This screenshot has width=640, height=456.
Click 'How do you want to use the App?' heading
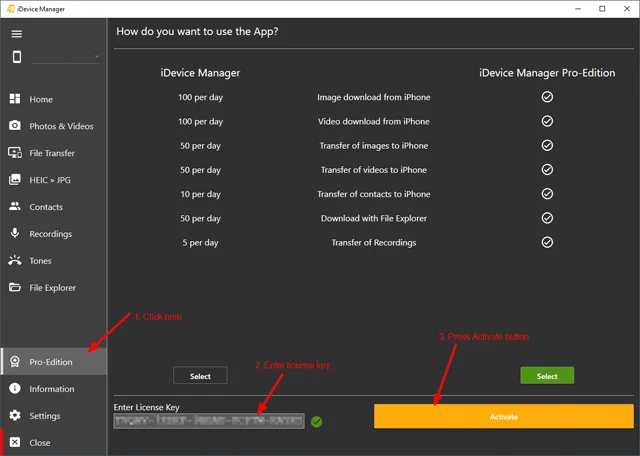pyautogui.click(x=197, y=31)
